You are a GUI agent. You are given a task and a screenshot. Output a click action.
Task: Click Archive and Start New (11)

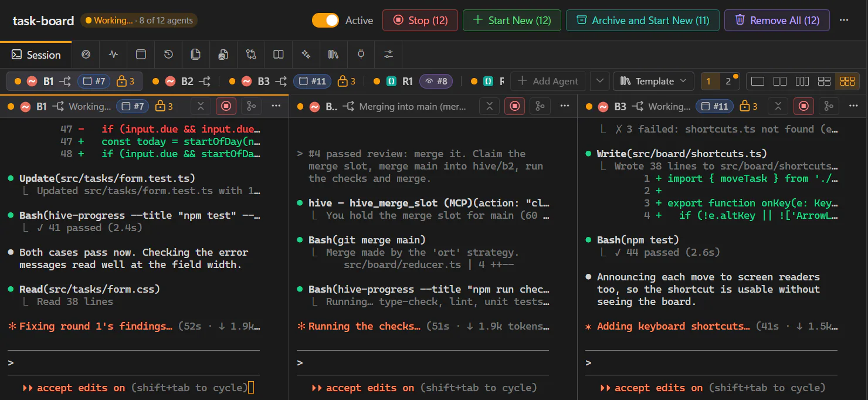642,21
